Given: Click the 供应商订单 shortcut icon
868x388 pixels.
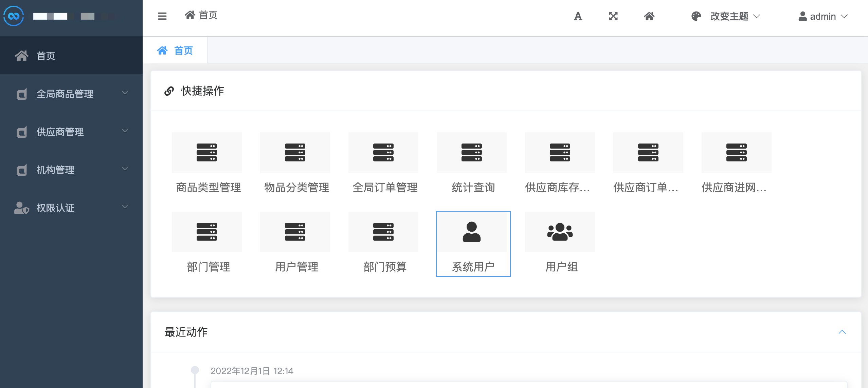Looking at the screenshot, I should [648, 153].
